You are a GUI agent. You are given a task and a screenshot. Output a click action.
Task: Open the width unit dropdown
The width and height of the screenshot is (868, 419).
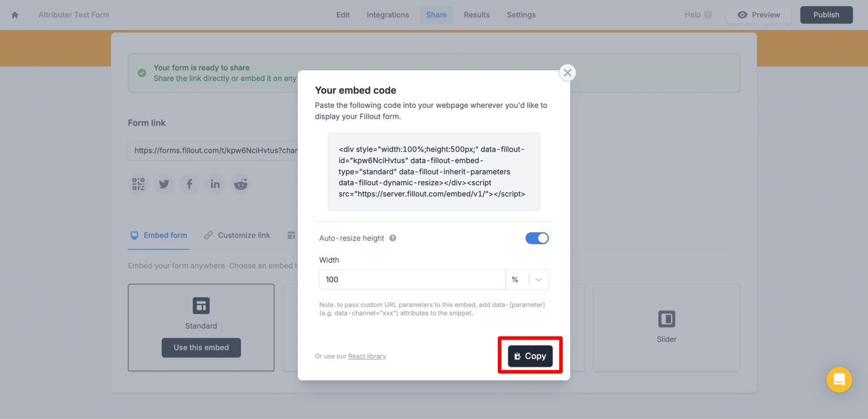(538, 279)
